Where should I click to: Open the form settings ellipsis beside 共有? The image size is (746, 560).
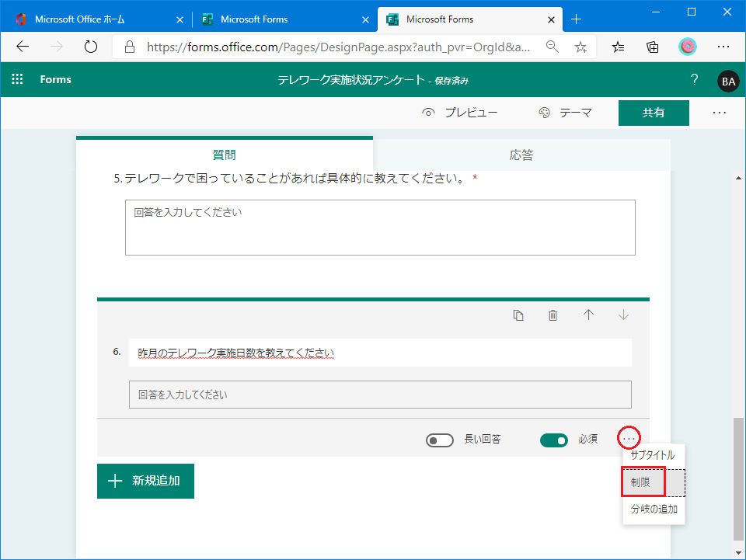point(719,113)
